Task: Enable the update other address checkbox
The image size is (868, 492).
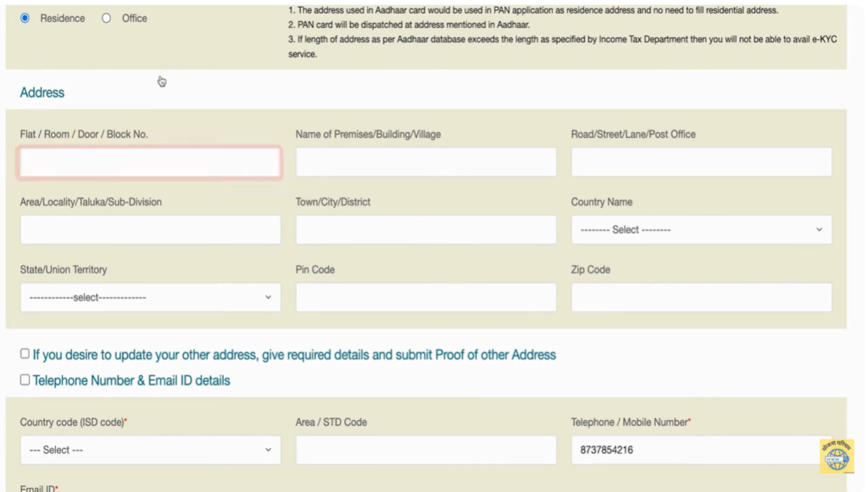Action: [25, 354]
